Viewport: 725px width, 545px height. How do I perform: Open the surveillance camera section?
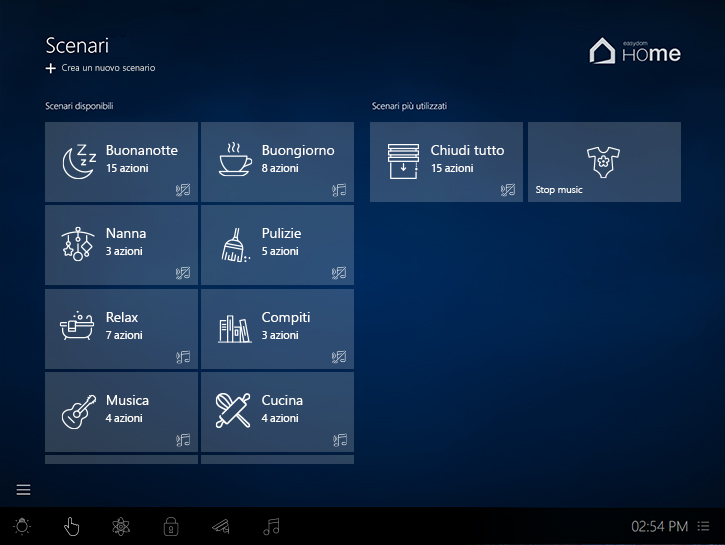click(x=221, y=527)
